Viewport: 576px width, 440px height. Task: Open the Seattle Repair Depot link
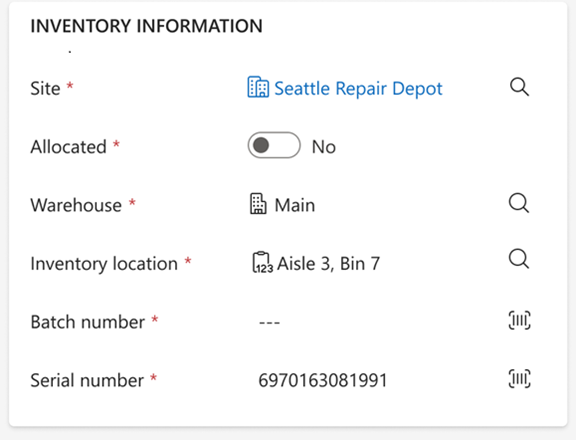[359, 89]
